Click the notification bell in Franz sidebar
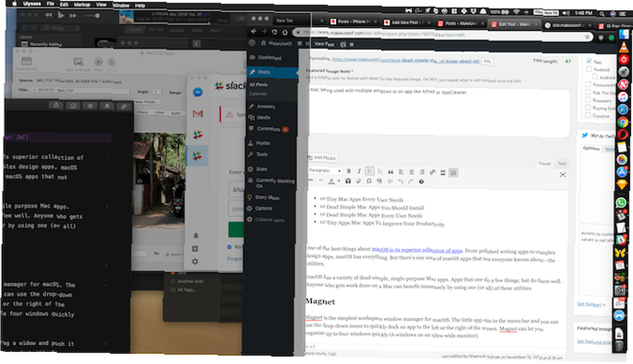Screen dimensions: 633x364 pyautogui.click(x=196, y=235)
